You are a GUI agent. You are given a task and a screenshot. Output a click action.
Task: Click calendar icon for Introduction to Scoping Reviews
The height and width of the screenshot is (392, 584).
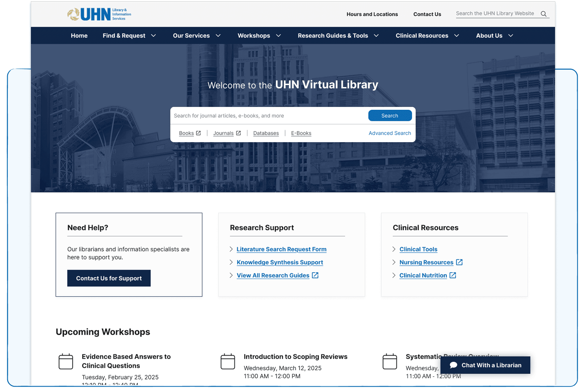[x=228, y=362]
